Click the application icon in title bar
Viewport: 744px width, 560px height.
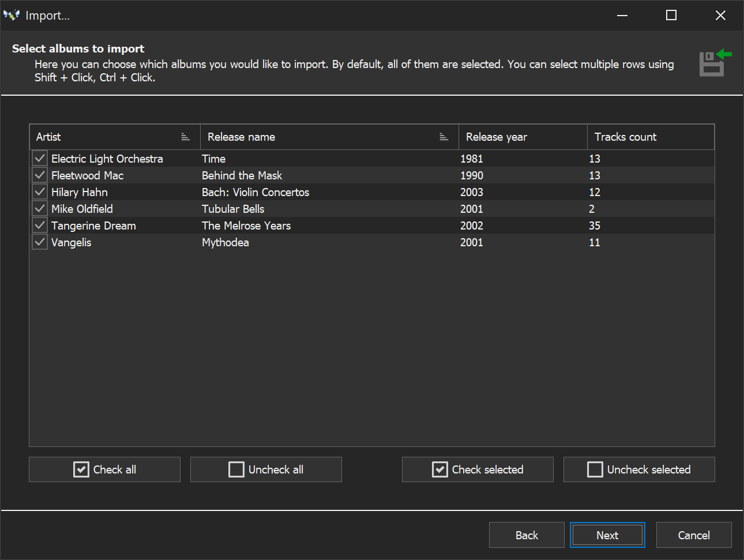point(12,16)
